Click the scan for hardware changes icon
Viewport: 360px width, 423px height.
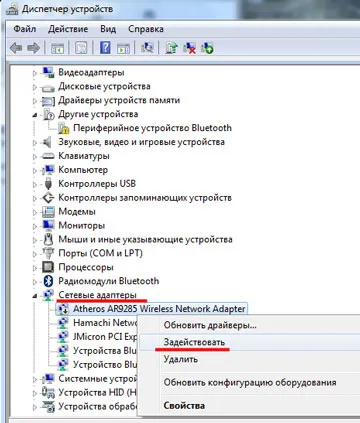point(147,48)
